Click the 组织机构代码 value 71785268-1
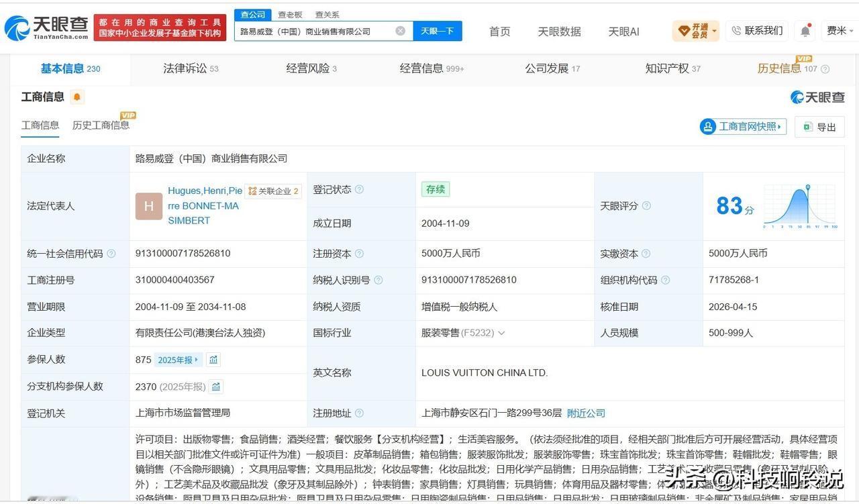Screen dimensions: 859x504 734,280
